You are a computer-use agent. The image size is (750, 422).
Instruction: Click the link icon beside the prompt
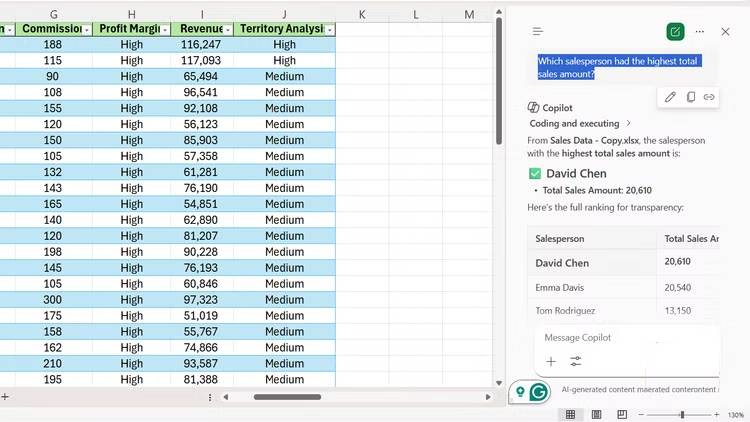[709, 97]
